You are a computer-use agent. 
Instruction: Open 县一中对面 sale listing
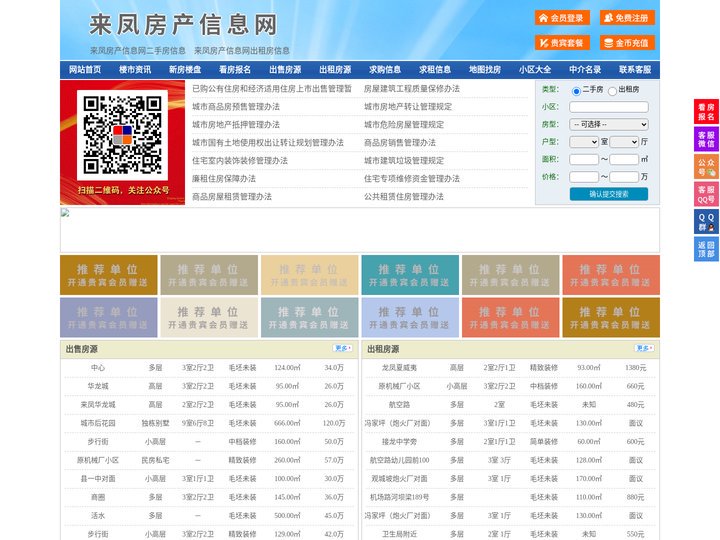pyautogui.click(x=98, y=478)
